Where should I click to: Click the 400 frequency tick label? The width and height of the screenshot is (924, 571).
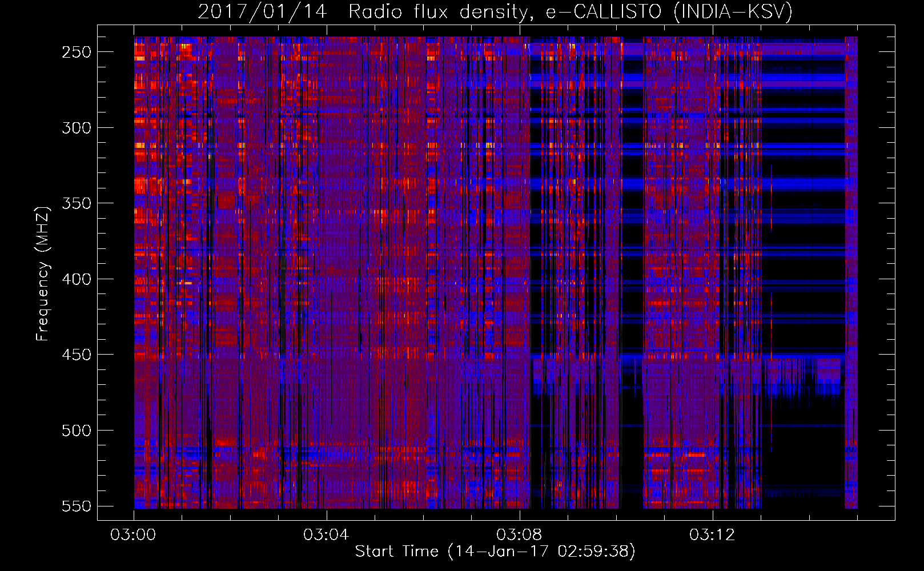click(x=77, y=279)
